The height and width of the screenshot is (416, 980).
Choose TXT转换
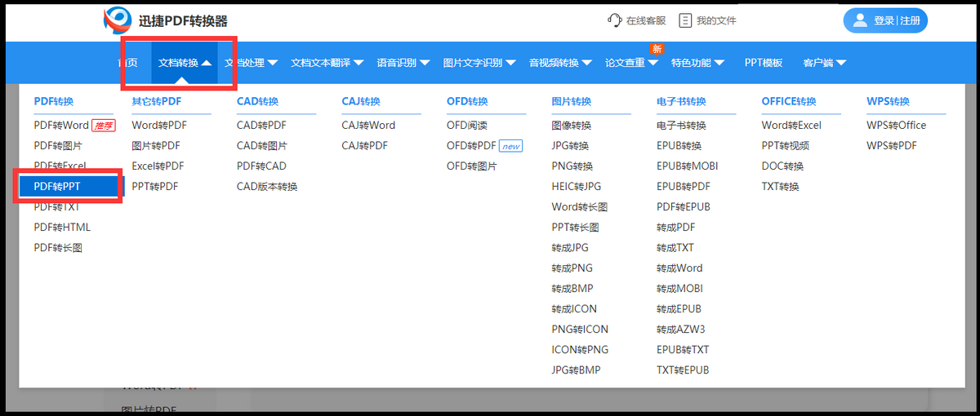[781, 187]
